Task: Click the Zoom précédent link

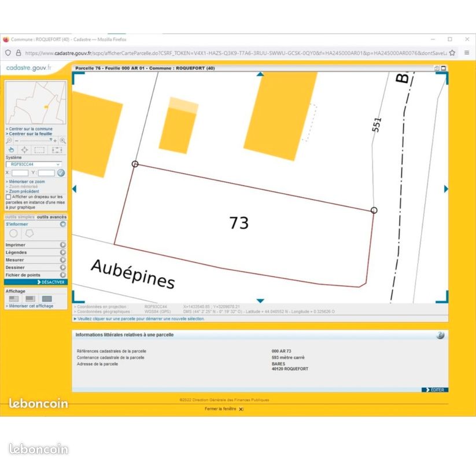Action: tap(23, 192)
